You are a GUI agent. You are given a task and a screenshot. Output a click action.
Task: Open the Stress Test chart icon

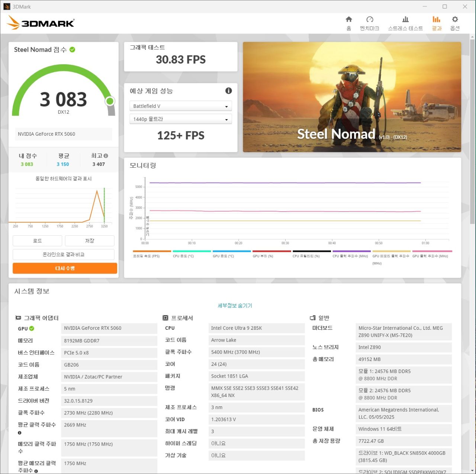405,20
